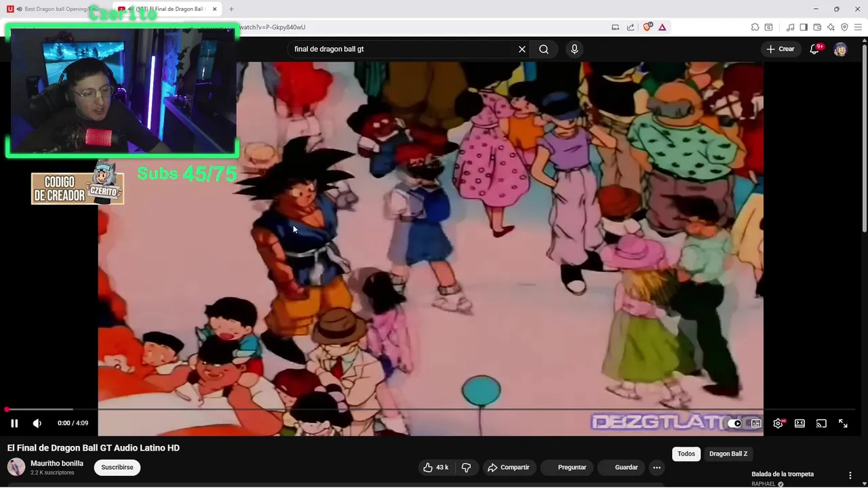This screenshot has width=868, height=488.
Task: Open the Crear menu
Action: (781, 49)
